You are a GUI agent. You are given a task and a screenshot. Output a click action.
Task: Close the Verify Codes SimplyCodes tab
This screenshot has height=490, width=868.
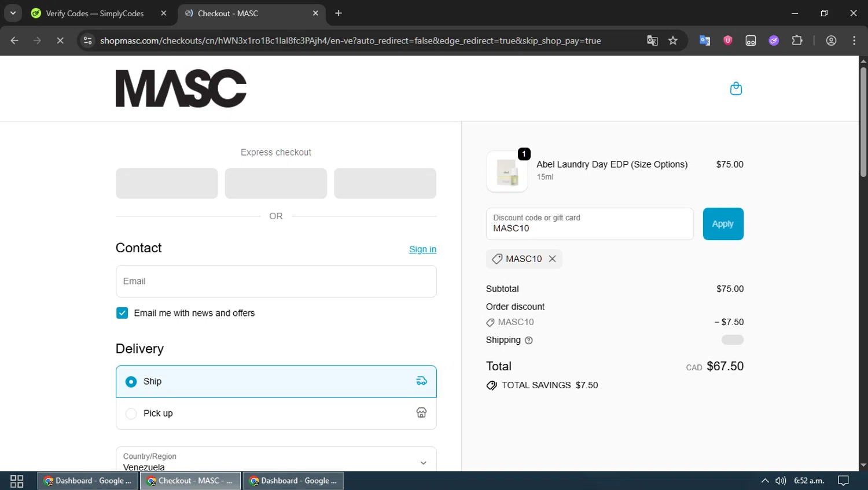164,13
